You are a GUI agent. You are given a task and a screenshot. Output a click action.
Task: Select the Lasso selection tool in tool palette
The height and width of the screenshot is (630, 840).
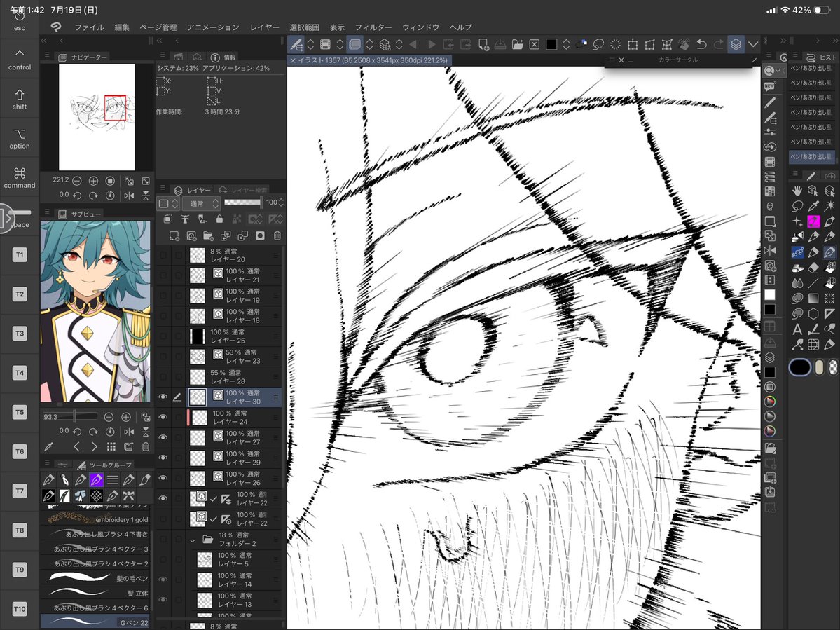[x=797, y=206]
